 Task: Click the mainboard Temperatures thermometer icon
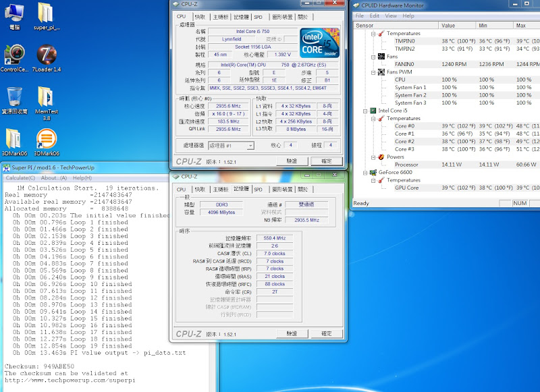click(x=381, y=33)
